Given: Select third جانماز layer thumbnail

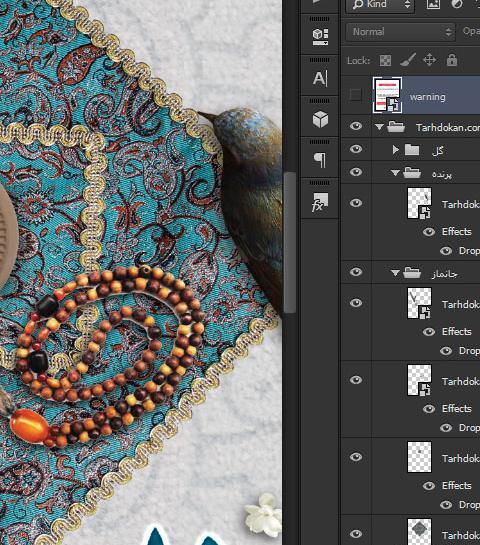Looking at the screenshot, I should tap(420, 457).
